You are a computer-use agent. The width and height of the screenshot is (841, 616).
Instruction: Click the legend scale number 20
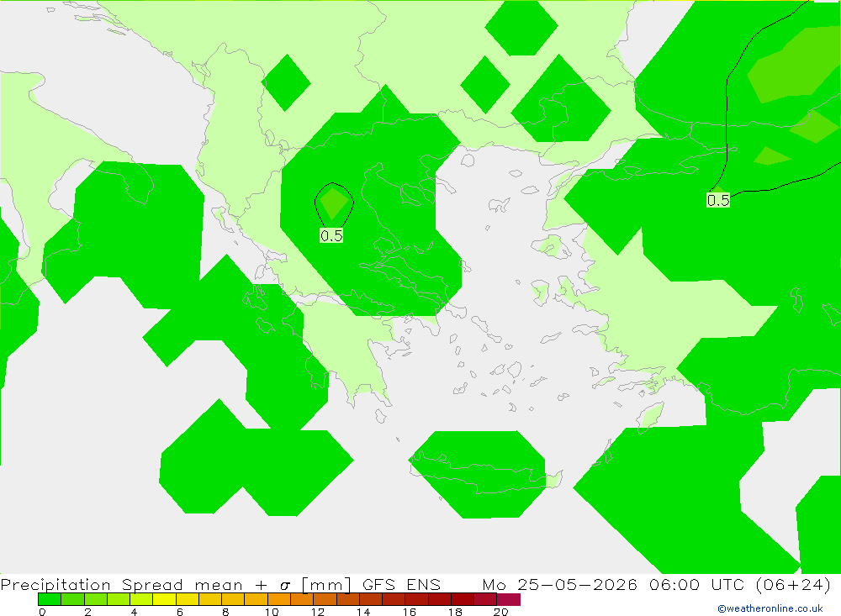501,612
